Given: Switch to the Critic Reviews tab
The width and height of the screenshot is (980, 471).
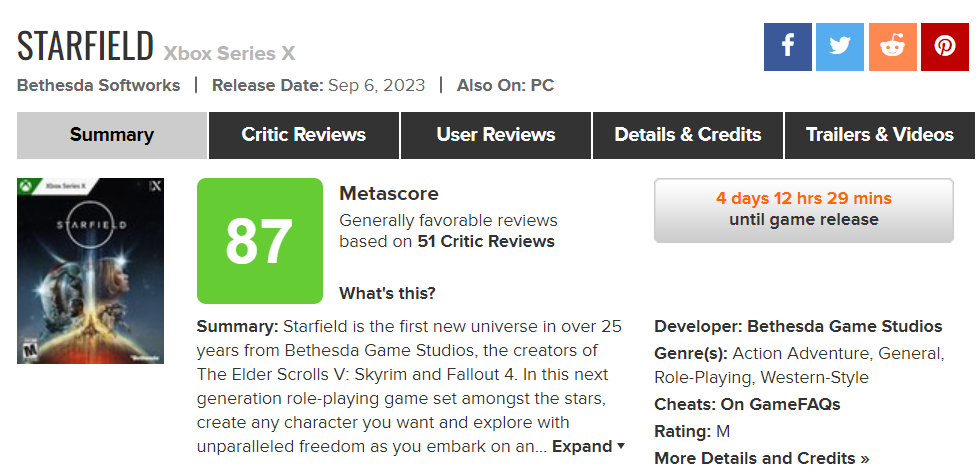Looking at the screenshot, I should click(x=304, y=135).
